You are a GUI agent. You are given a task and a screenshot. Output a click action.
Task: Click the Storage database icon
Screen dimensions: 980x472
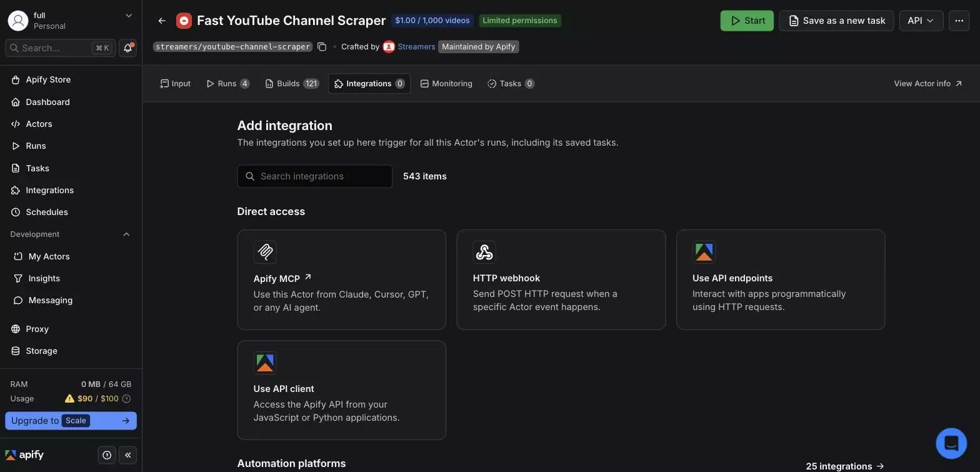pyautogui.click(x=16, y=351)
